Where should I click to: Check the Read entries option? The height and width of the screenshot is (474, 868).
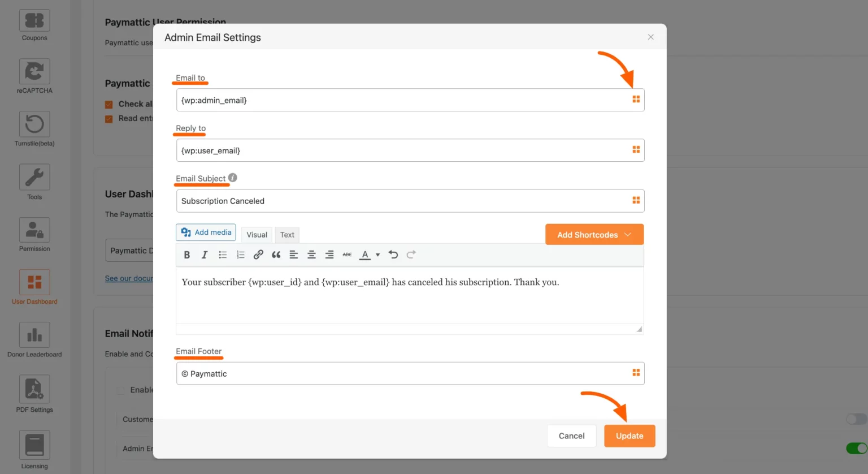[108, 118]
